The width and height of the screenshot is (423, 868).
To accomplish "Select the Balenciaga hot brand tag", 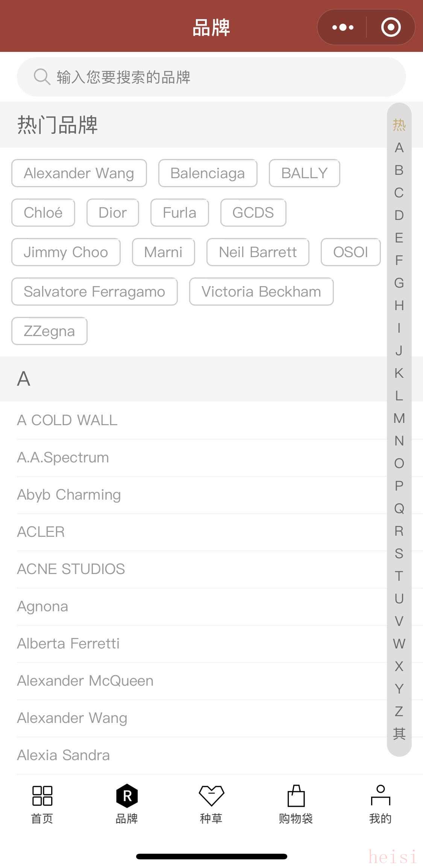I will pyautogui.click(x=208, y=173).
